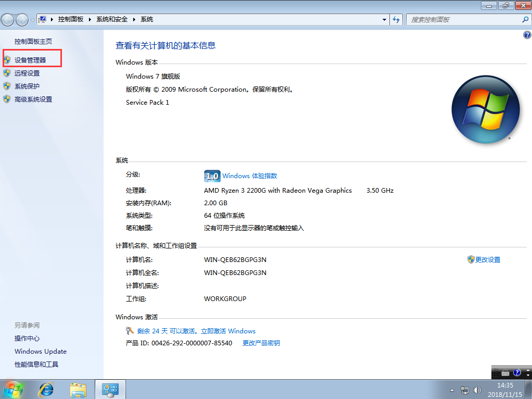Open Help via the blue question mark icon

pyautogui.click(x=527, y=34)
